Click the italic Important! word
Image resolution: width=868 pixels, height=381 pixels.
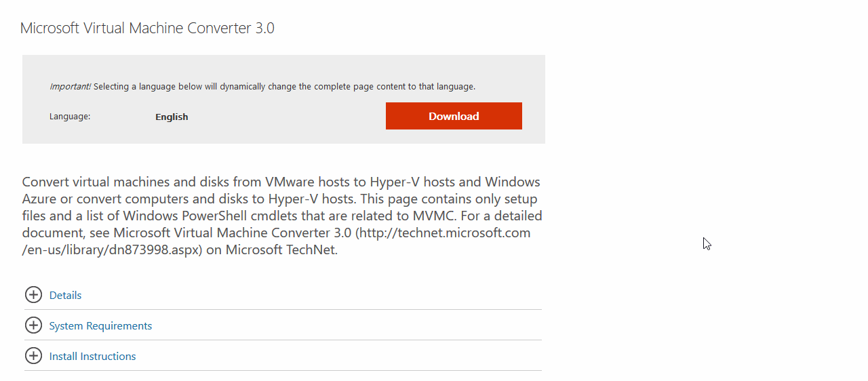pyautogui.click(x=70, y=87)
